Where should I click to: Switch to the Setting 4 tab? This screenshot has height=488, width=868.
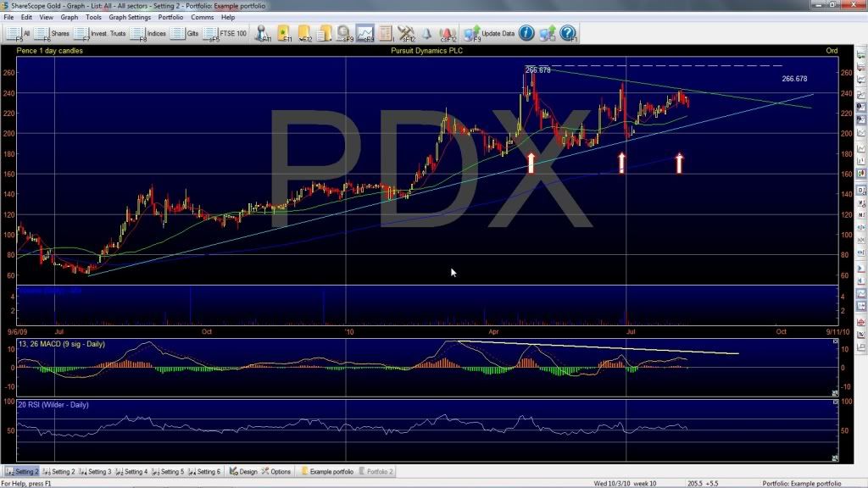pyautogui.click(x=131, y=472)
